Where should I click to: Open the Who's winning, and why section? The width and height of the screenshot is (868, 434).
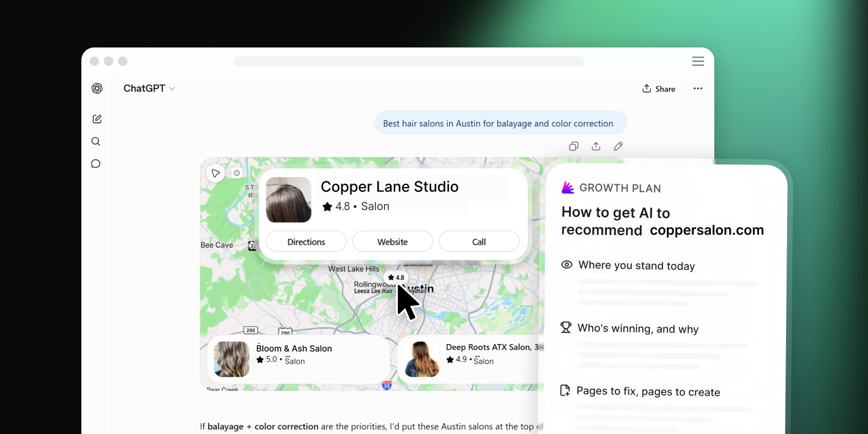tap(638, 329)
